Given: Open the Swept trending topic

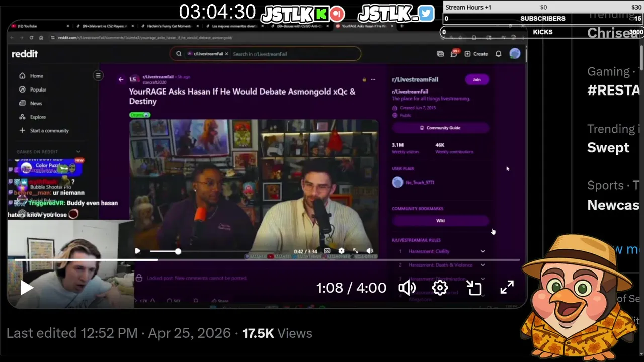Looking at the screenshot, I should coord(608,147).
